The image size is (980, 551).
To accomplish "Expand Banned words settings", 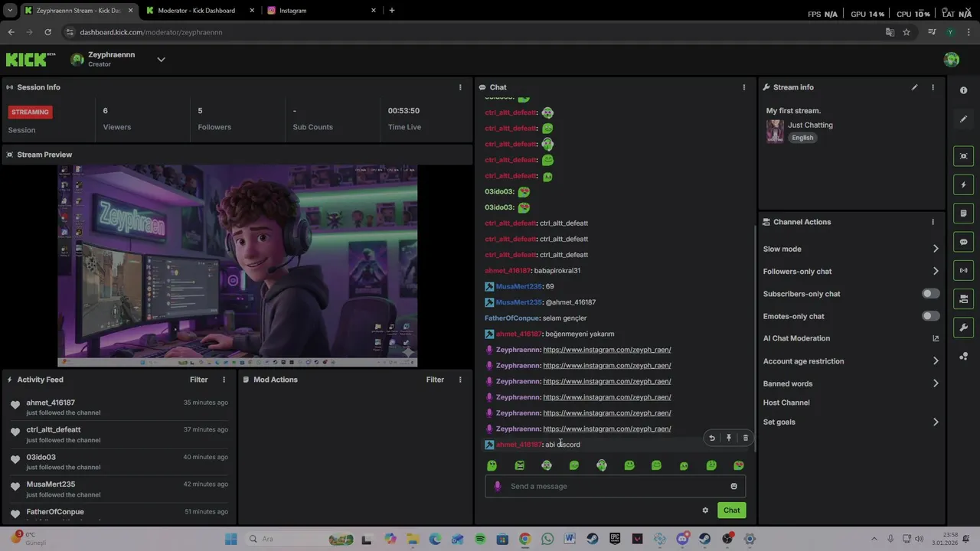I will tap(936, 383).
